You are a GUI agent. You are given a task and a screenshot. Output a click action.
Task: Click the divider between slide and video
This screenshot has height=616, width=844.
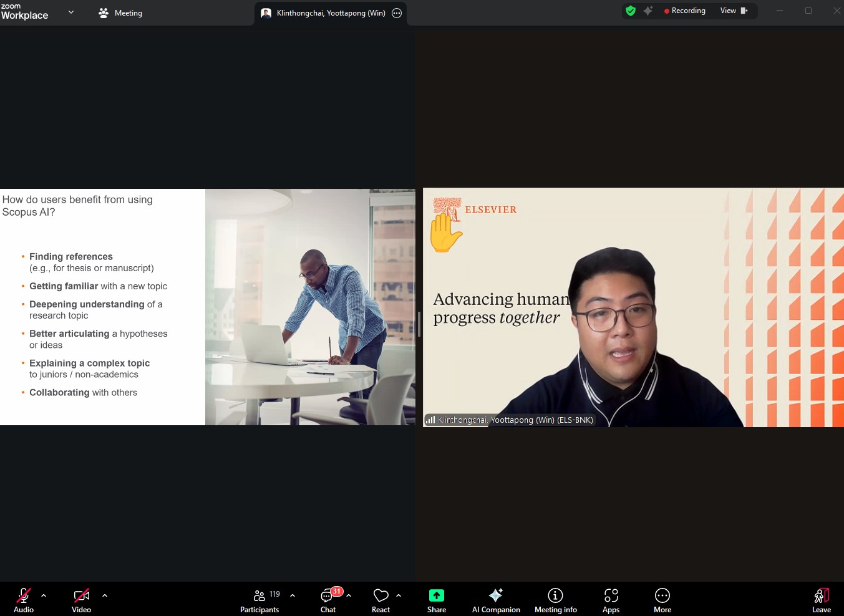[x=419, y=324]
